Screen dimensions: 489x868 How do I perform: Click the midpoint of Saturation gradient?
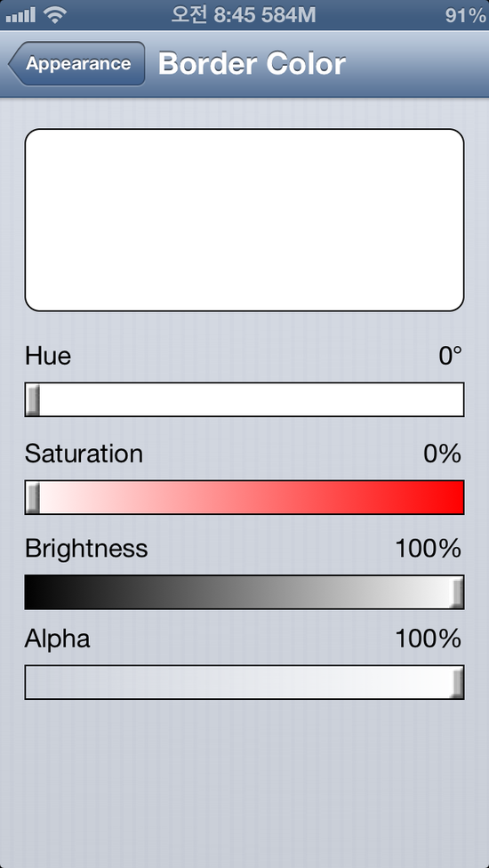(244, 498)
